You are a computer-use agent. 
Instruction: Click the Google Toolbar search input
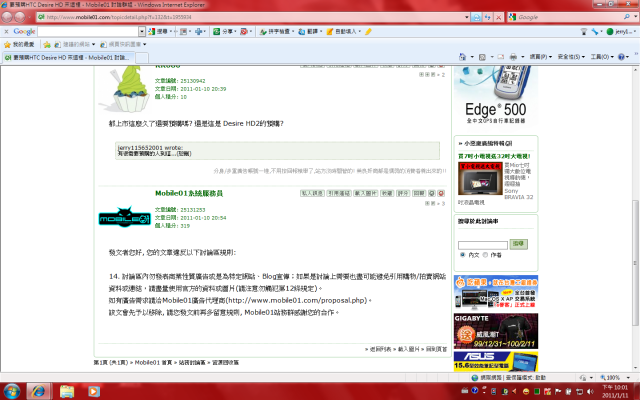tap(88, 31)
